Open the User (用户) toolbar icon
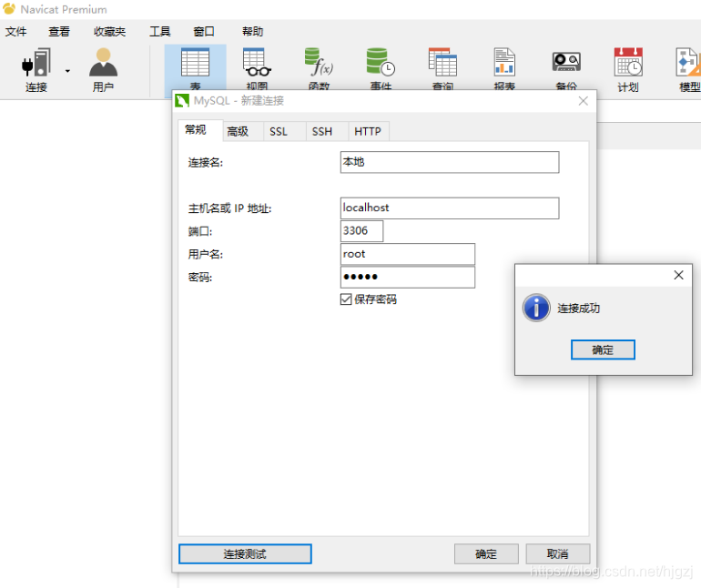This screenshot has width=701, height=588. click(x=103, y=70)
